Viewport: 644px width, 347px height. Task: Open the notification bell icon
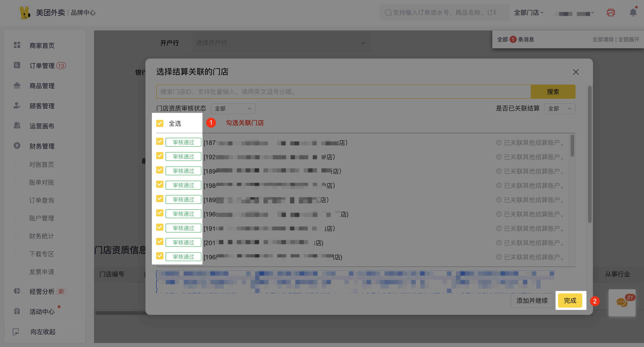633,13
